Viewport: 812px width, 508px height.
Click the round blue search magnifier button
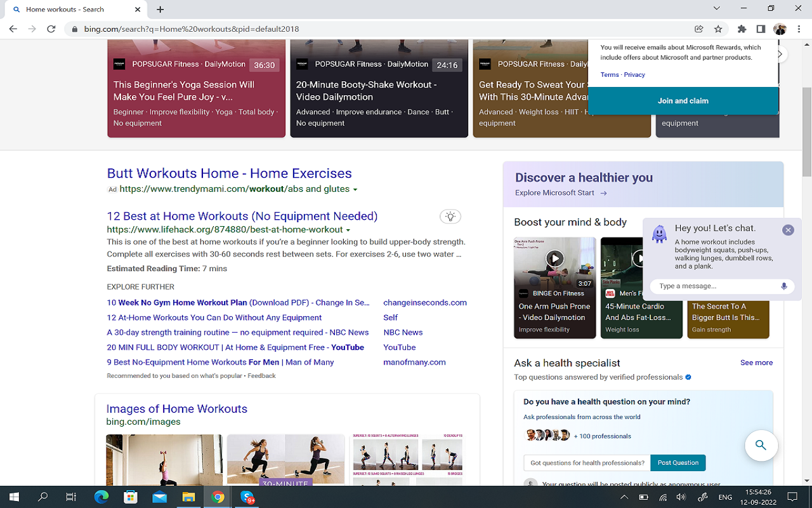[x=761, y=445]
